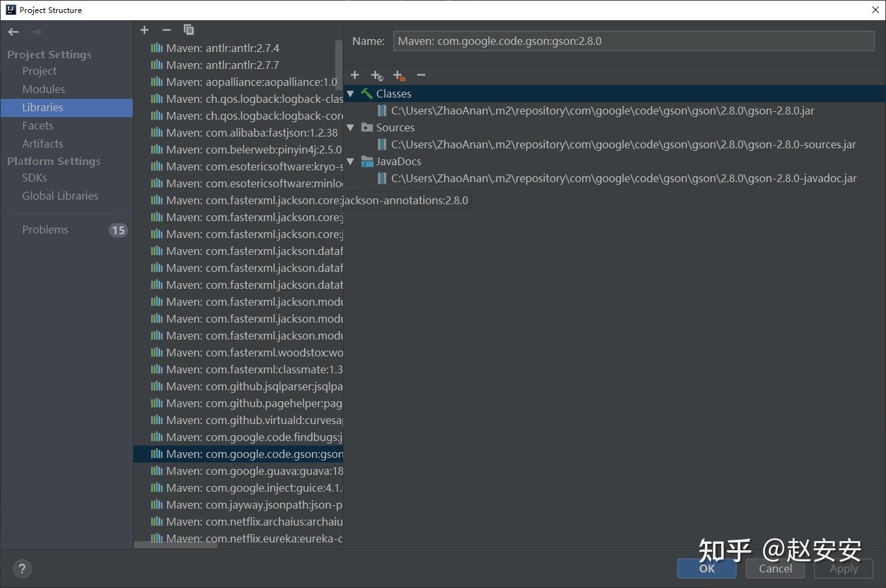This screenshot has width=886, height=588.
Task: Close the Project Structure dialog
Action: point(876,10)
